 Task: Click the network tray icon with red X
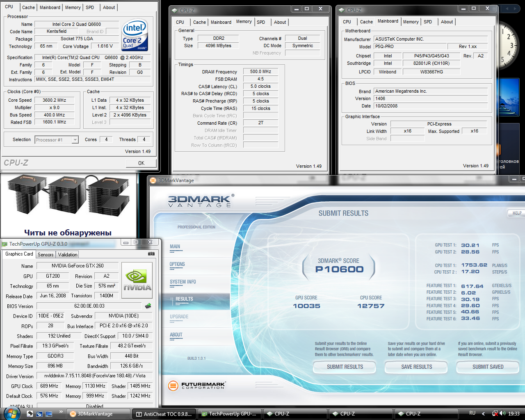click(495, 413)
